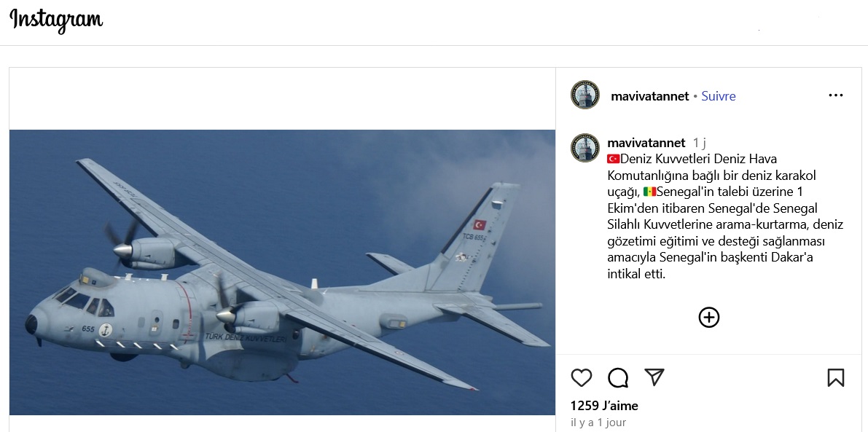Click the Senegal flag emoji in caption

[649, 192]
